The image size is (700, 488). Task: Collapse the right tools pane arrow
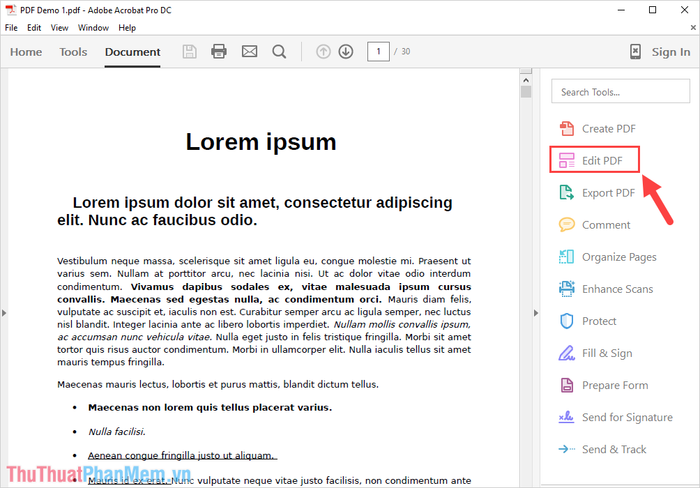[x=536, y=313]
